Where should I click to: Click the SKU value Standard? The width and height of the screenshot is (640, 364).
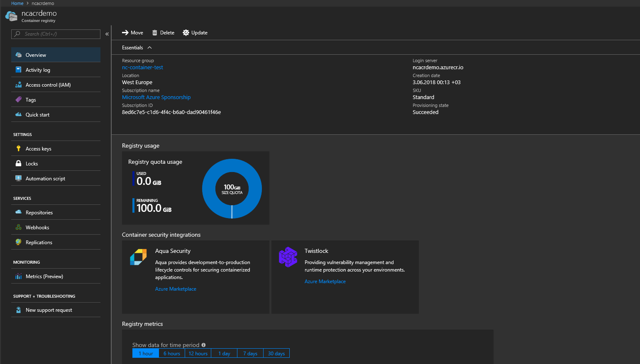pyautogui.click(x=423, y=97)
